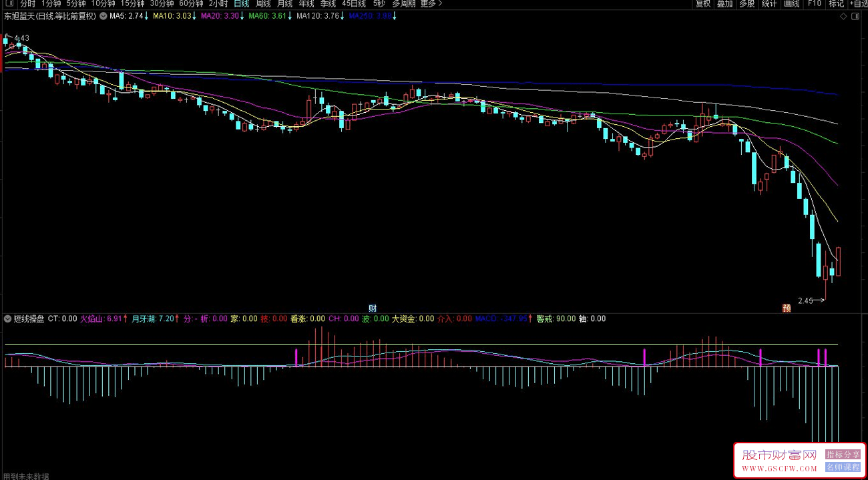
Task: Click the 短线操盘 indicator name
Action: click(29, 318)
